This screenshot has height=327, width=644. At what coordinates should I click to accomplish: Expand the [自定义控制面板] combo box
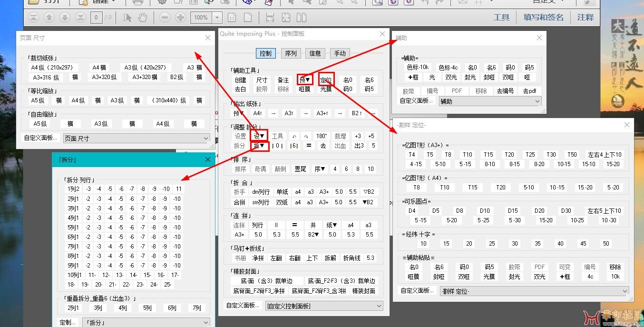324,306
